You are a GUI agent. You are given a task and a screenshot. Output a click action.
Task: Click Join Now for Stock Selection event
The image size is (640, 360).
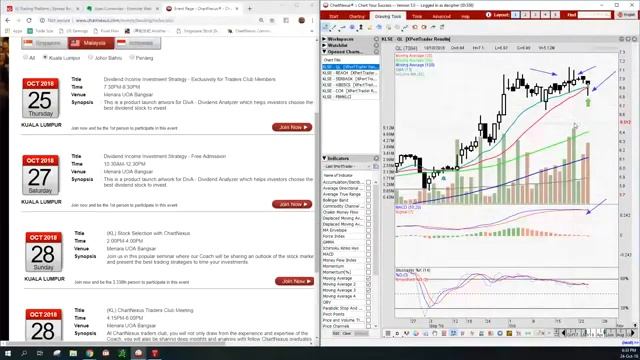pos(295,281)
